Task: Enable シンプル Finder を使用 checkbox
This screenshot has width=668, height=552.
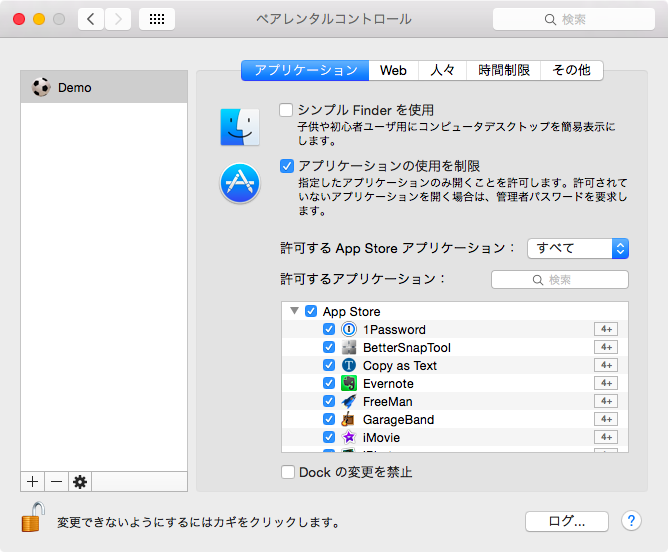Action: pyautogui.click(x=286, y=110)
